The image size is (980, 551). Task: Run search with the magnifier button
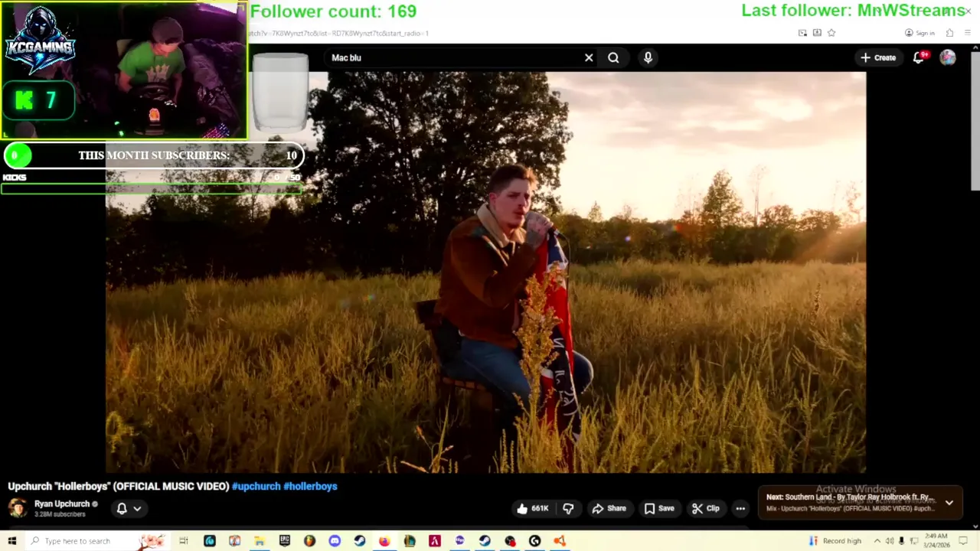613,57
